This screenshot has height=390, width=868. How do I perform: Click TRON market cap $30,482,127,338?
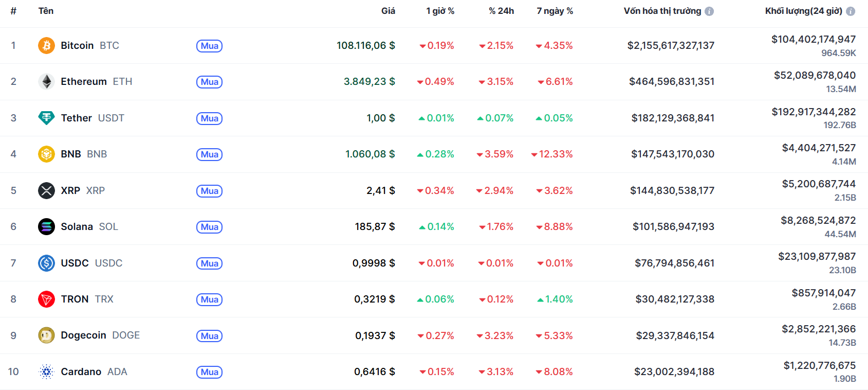tap(675, 299)
